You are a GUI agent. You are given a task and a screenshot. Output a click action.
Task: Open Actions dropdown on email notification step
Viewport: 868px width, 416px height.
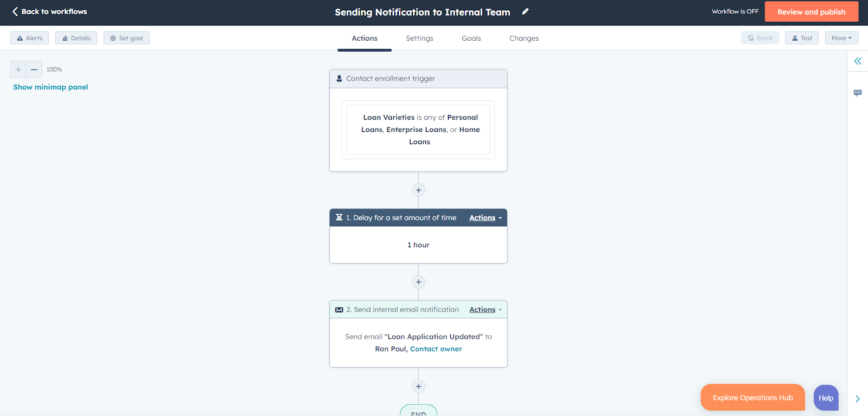pyautogui.click(x=486, y=310)
